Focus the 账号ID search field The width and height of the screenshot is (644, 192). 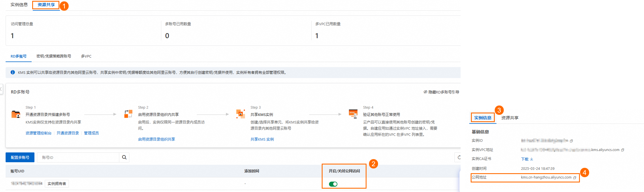click(78, 157)
